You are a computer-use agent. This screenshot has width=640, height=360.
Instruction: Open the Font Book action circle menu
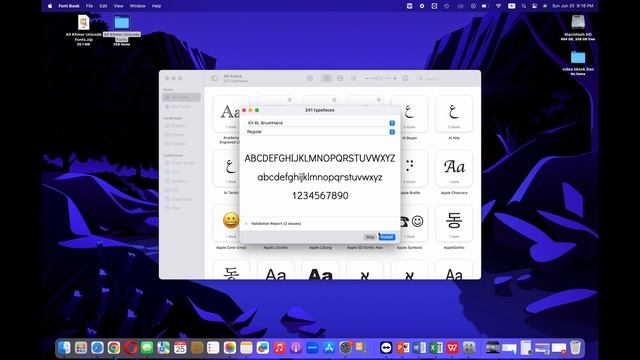coord(310,78)
